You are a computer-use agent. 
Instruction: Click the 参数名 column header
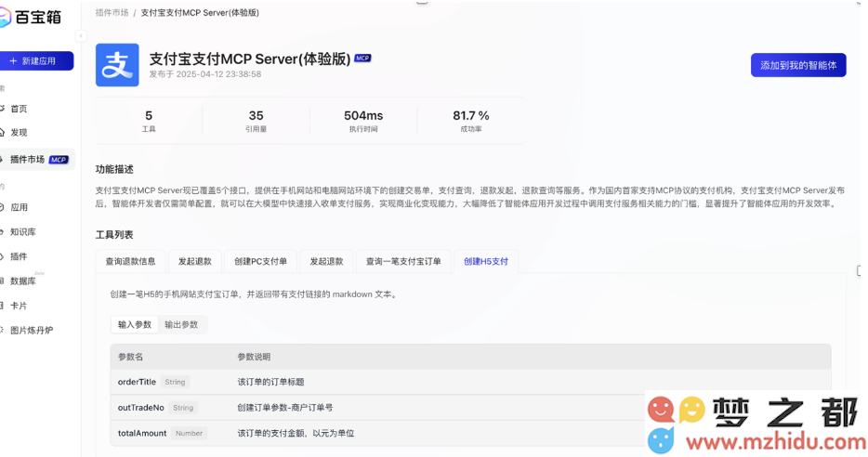pos(131,357)
